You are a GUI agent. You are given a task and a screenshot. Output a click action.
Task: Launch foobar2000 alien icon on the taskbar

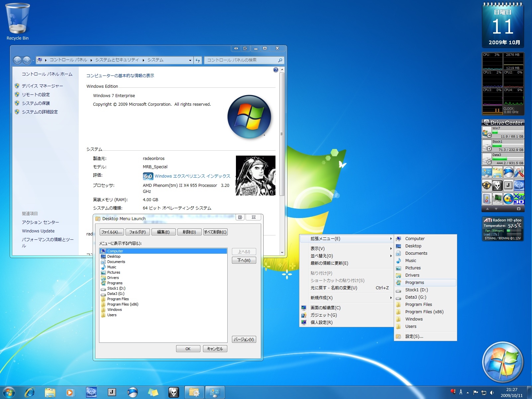pos(174,392)
